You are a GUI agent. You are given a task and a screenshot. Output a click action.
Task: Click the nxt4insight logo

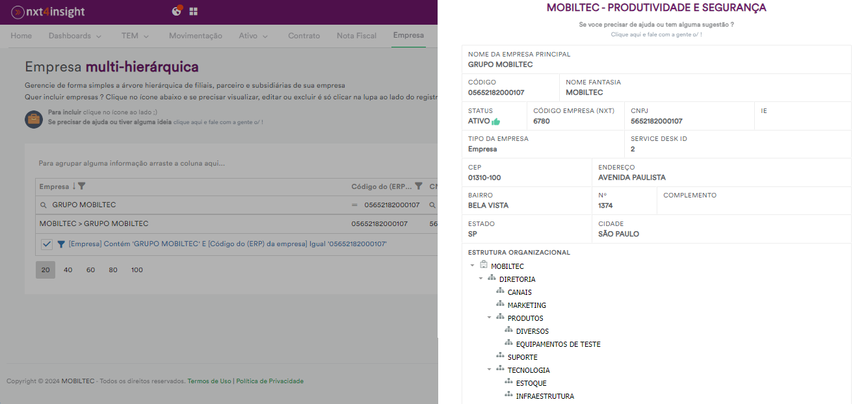[x=47, y=12]
